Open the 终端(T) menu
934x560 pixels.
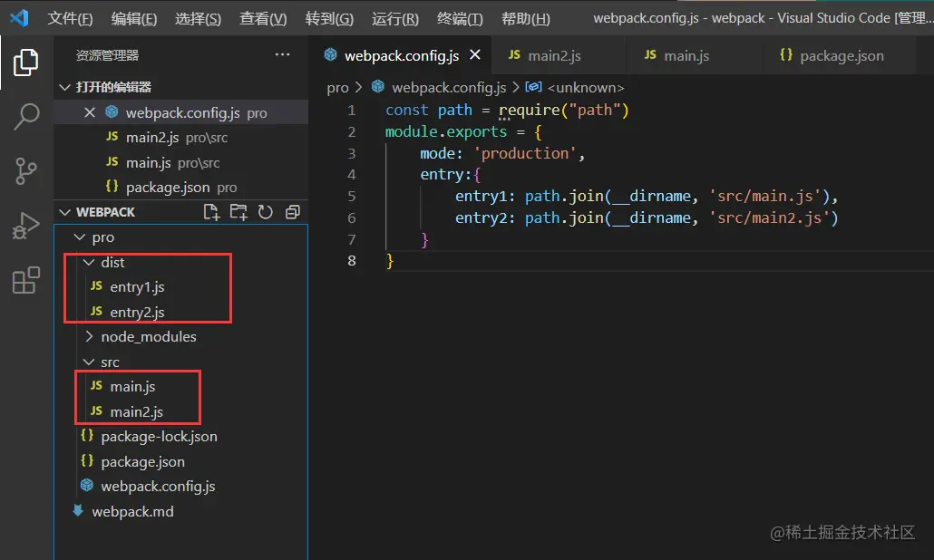(x=460, y=18)
